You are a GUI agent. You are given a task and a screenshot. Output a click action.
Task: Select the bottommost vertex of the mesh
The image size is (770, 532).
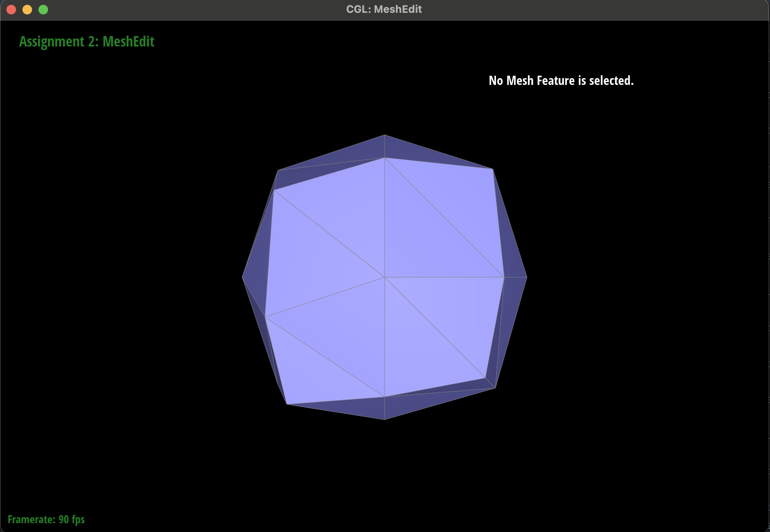385,419
